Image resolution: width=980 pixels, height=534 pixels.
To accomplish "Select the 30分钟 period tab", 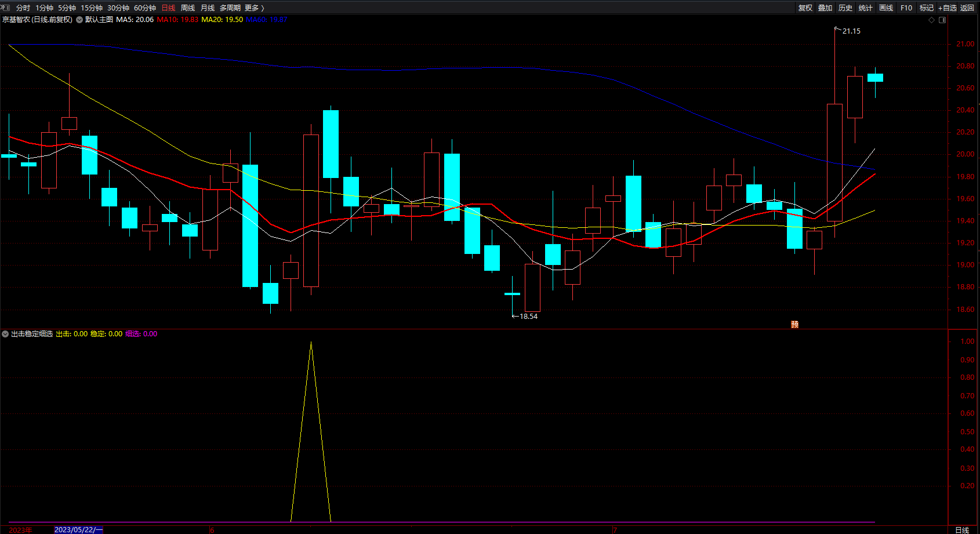I will click(118, 8).
